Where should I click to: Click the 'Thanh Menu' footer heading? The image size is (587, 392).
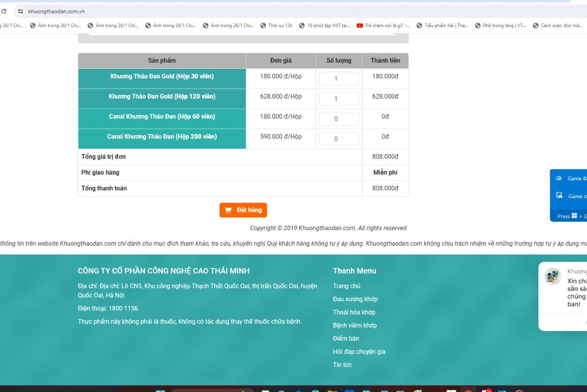pyautogui.click(x=354, y=271)
